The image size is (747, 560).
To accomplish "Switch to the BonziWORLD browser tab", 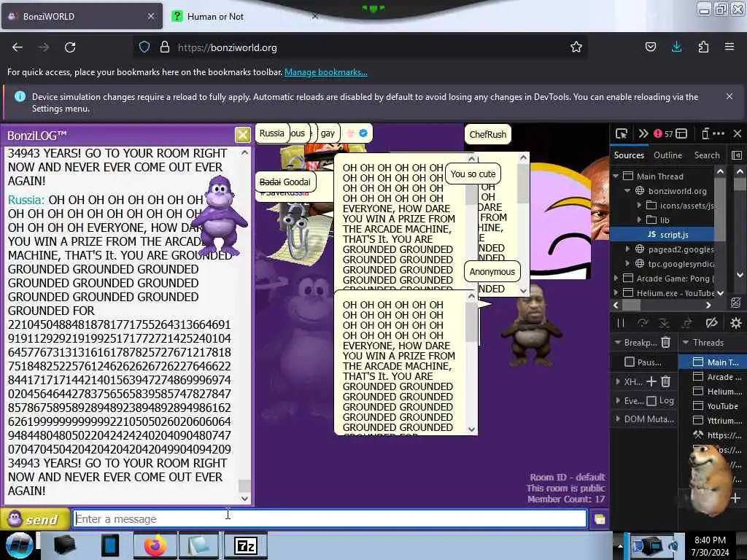I will [x=82, y=16].
